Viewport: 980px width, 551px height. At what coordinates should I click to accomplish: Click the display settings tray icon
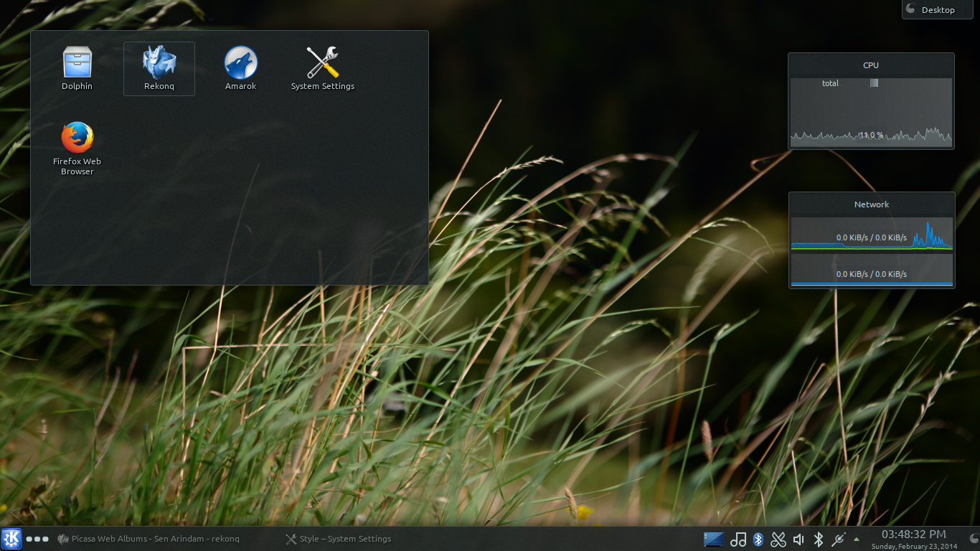(714, 539)
